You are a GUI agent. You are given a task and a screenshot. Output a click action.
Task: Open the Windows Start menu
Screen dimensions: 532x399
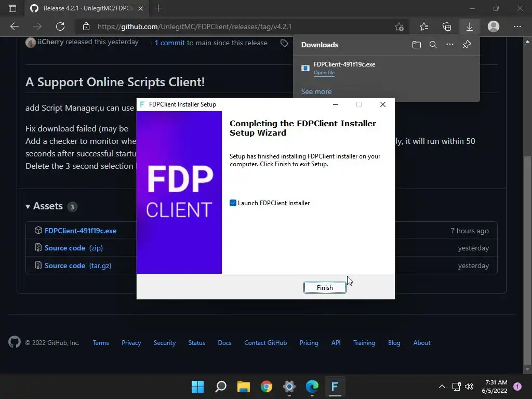coord(198,387)
